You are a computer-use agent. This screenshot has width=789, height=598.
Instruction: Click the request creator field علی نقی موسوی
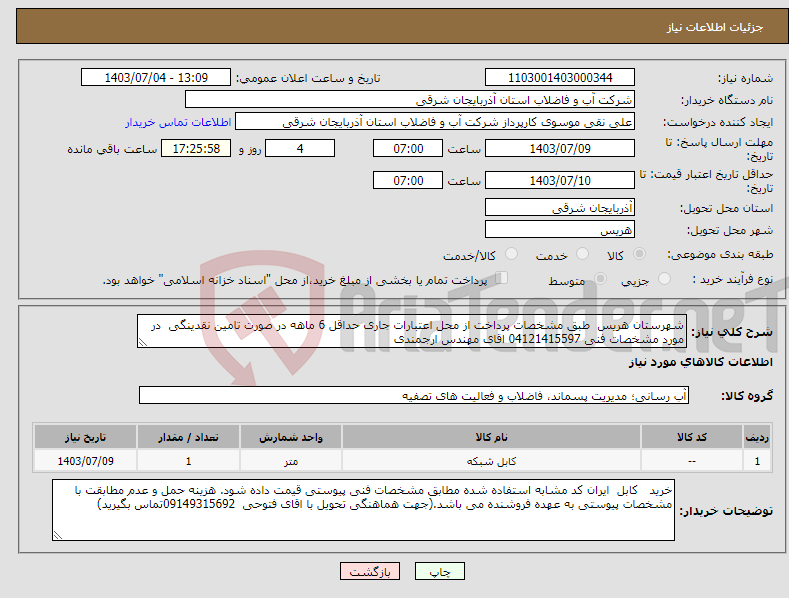[x=435, y=122]
